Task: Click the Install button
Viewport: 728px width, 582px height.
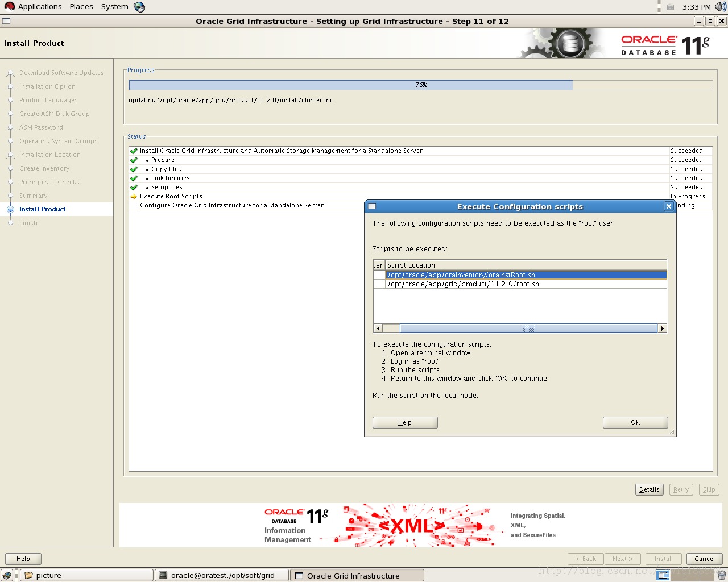Action: pyautogui.click(x=663, y=559)
